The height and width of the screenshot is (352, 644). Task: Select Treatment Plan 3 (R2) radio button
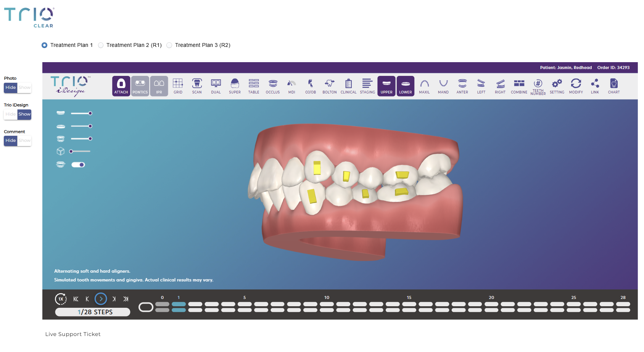[169, 45]
